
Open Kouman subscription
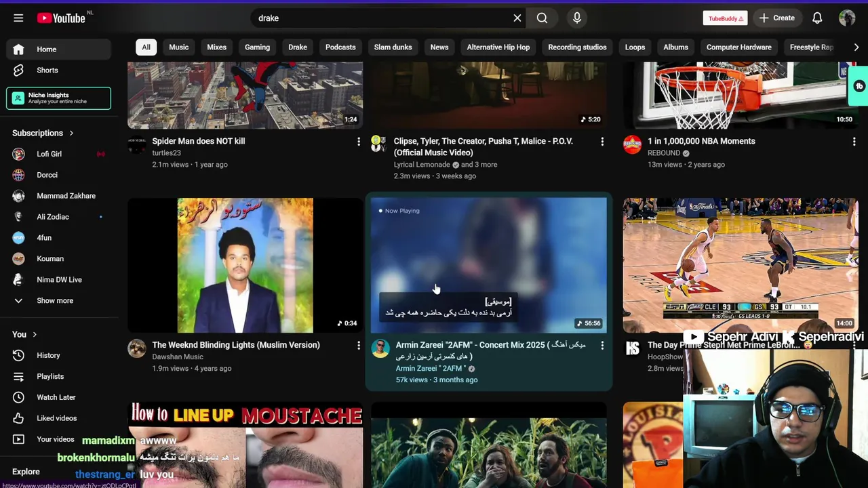58,259
